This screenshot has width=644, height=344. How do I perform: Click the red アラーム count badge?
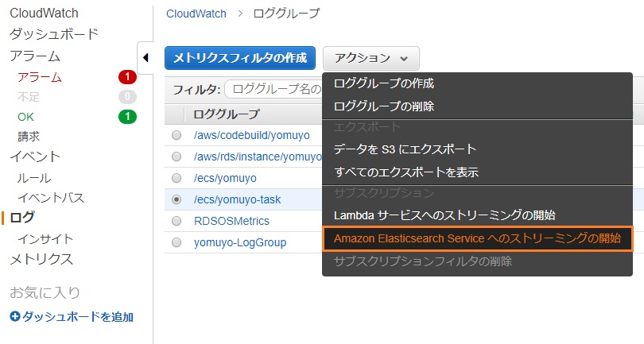127,77
